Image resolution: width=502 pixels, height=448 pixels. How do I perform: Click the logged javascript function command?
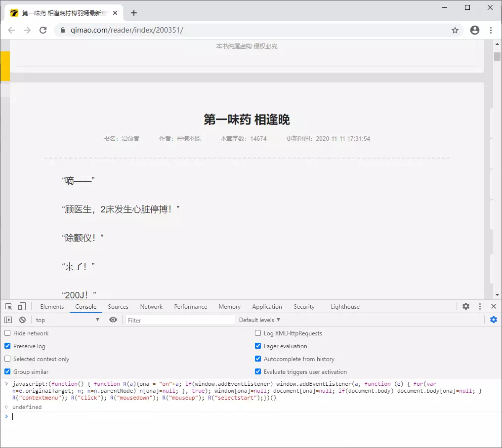click(x=247, y=391)
